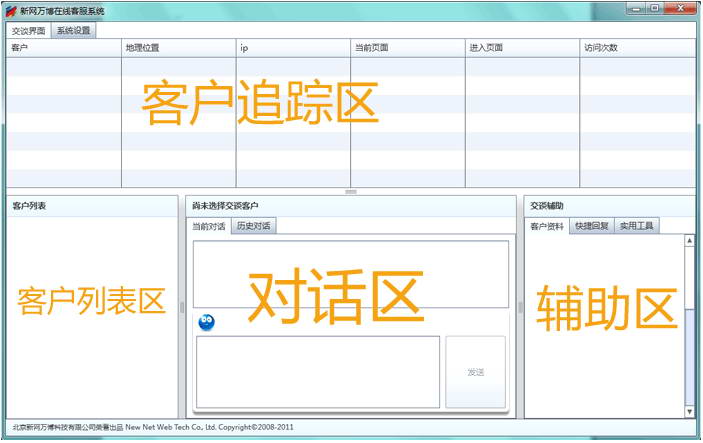
Task: Open the 系统设置 tab
Action: (x=74, y=30)
